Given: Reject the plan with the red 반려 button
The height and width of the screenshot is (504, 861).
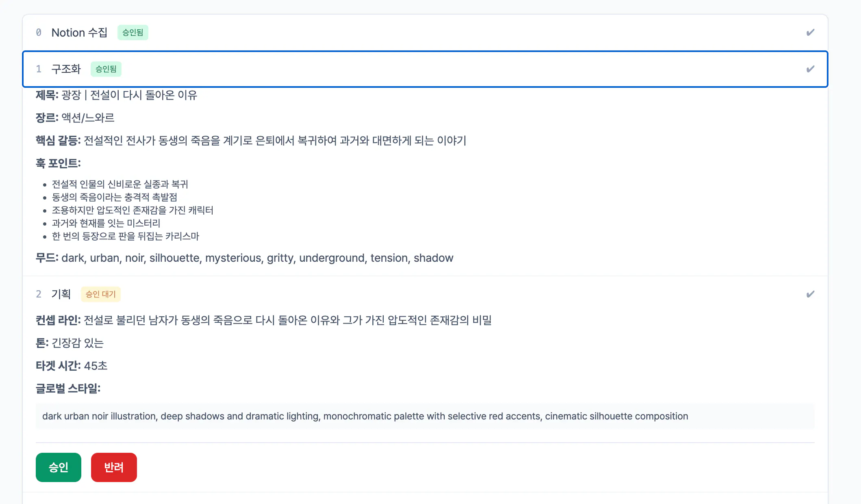Looking at the screenshot, I should [x=114, y=467].
